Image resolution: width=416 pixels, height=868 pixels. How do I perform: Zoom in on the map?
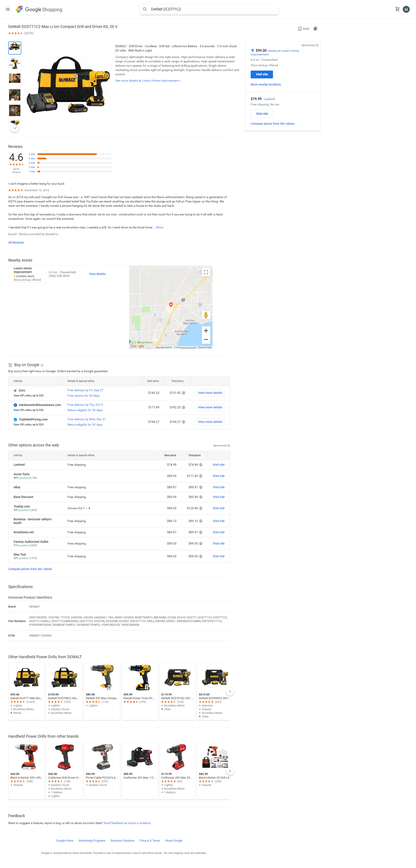coord(206,331)
